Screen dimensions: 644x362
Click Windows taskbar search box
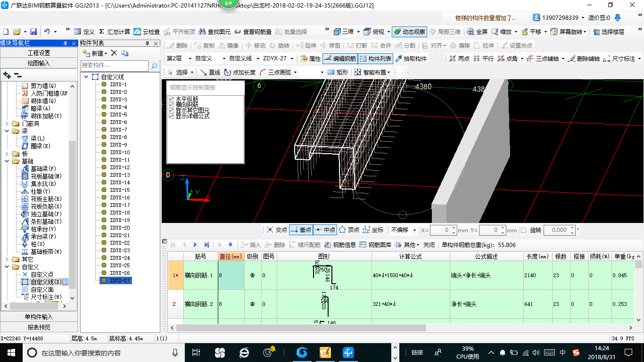click(103, 352)
